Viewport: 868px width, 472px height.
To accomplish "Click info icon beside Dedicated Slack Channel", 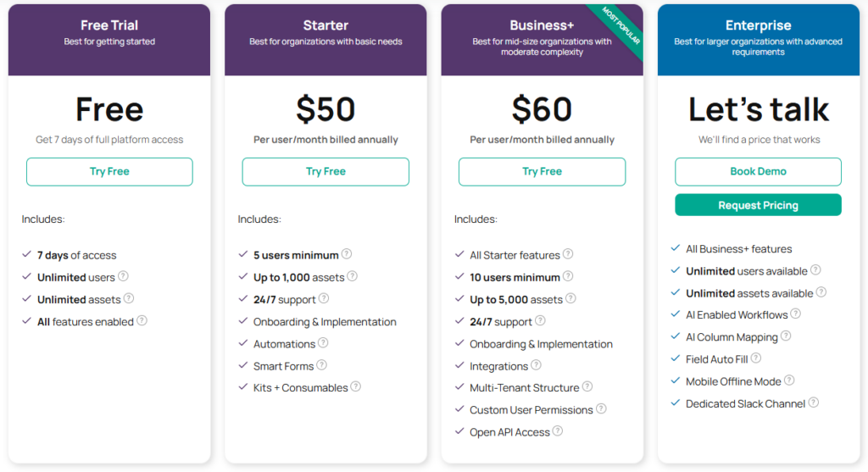I will [814, 403].
